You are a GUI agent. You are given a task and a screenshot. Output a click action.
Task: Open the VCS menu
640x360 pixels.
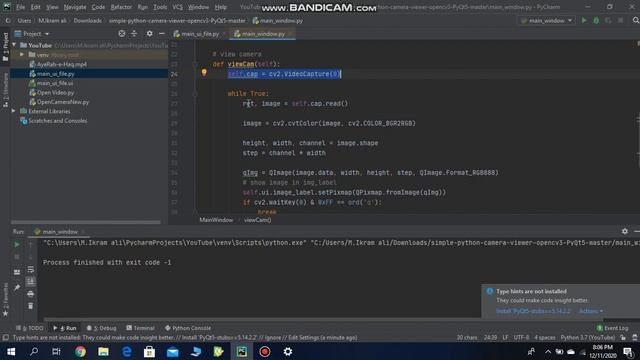(177, 7)
